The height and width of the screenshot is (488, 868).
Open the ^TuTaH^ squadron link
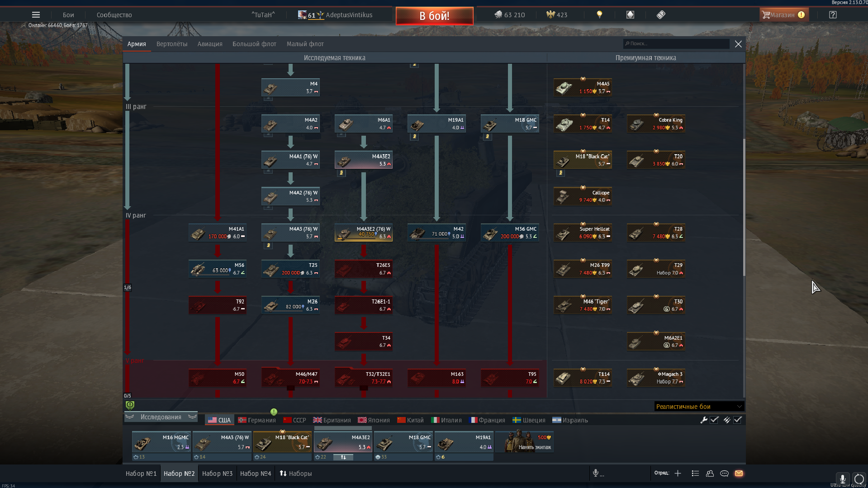coord(263,15)
